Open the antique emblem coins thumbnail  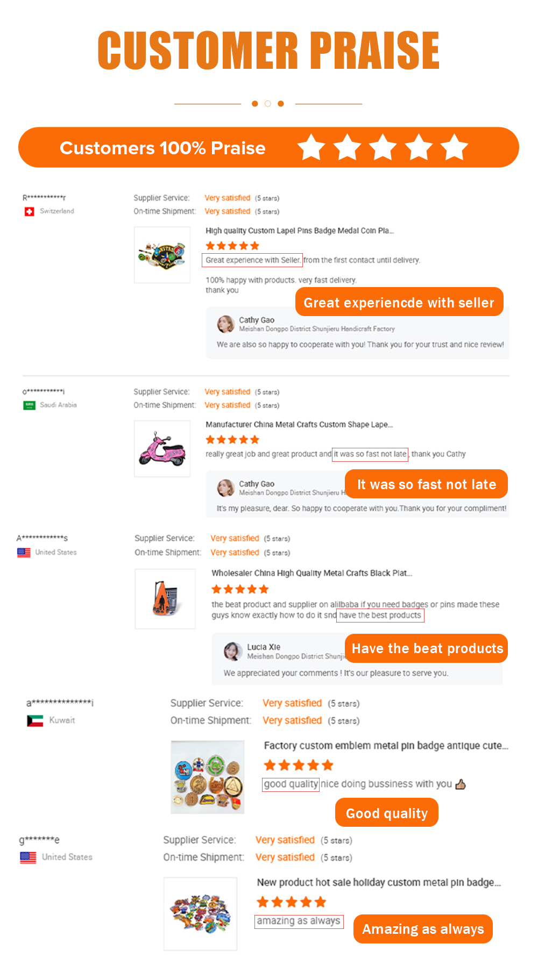tap(208, 777)
